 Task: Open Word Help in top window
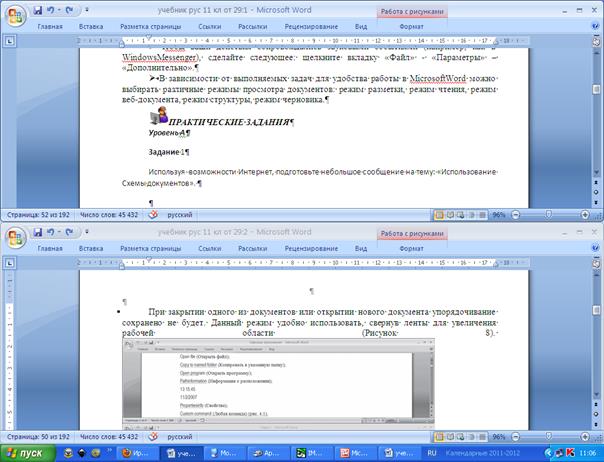point(595,27)
